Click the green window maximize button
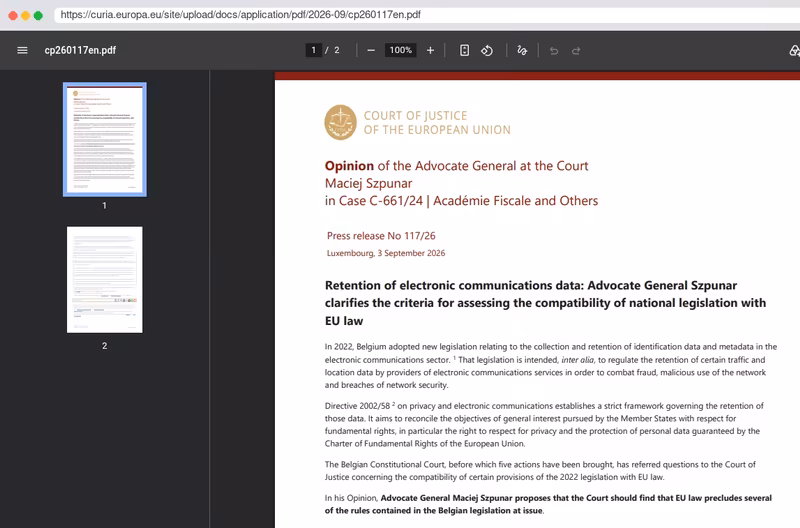The width and height of the screenshot is (800, 528). 38,15
